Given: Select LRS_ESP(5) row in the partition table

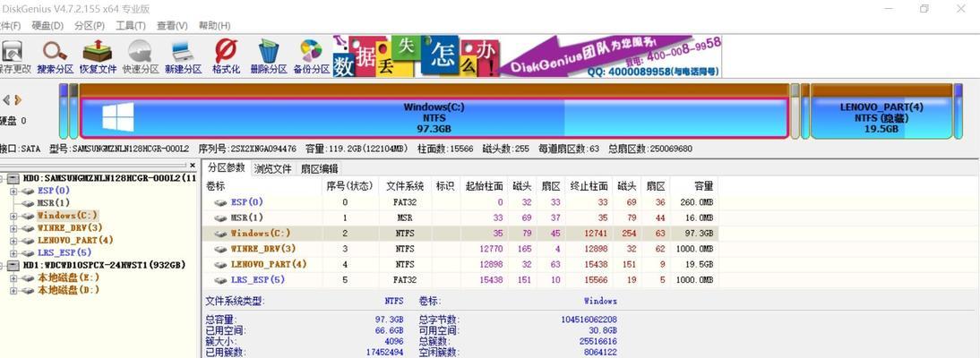Looking at the screenshot, I should click(461, 280).
